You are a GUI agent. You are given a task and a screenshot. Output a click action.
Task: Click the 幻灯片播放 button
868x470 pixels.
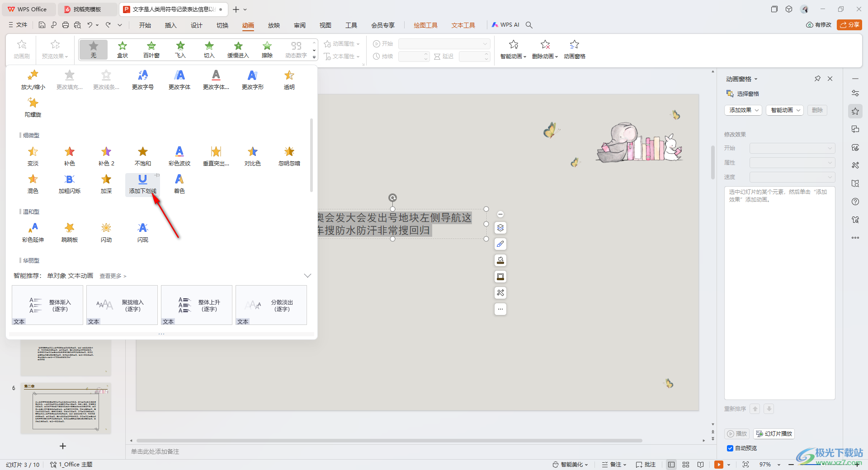[x=774, y=434]
